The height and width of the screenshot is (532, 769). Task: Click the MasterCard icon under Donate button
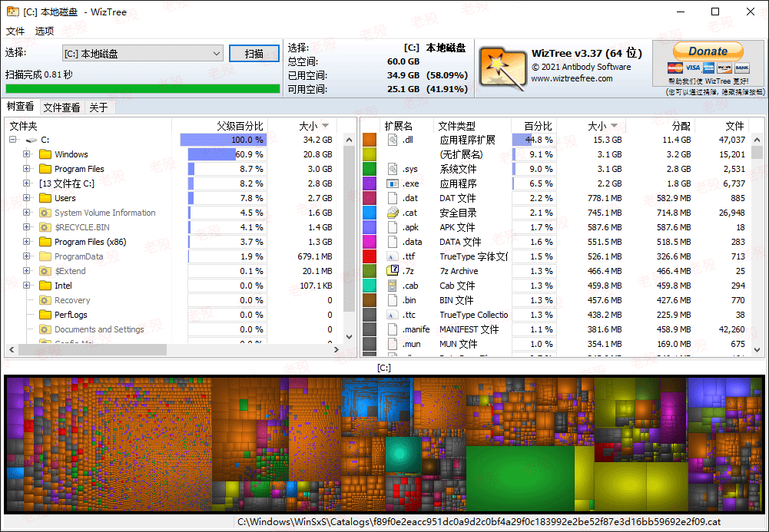675,68
